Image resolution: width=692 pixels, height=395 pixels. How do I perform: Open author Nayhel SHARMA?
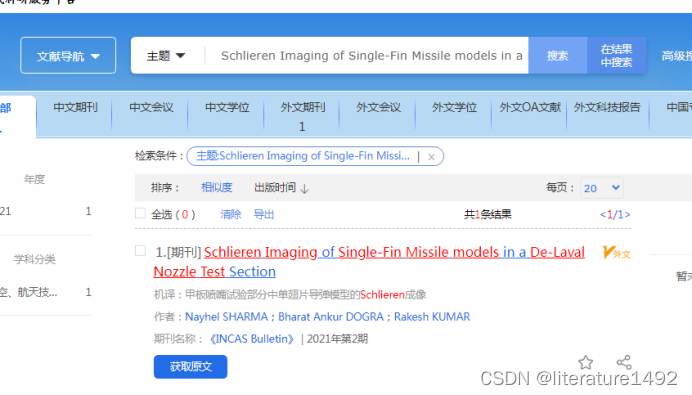click(226, 317)
